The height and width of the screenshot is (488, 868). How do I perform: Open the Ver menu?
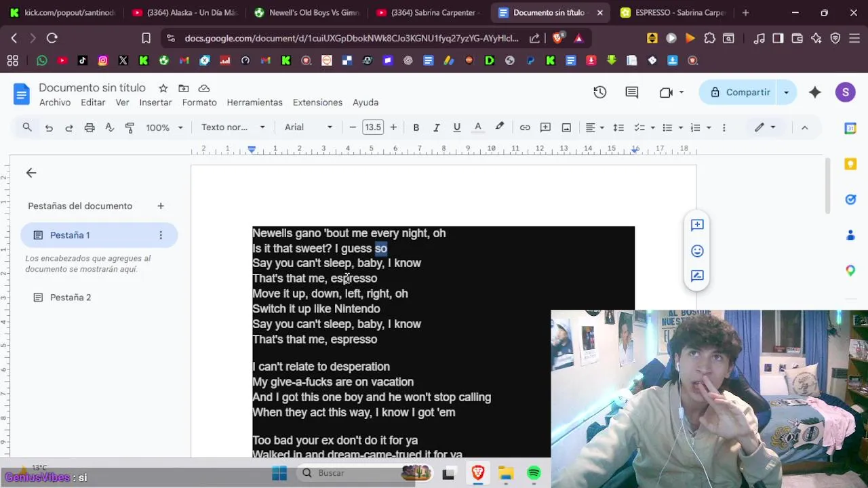pos(122,102)
